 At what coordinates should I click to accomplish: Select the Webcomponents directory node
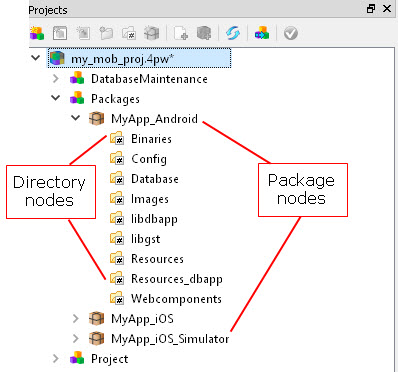coord(176,299)
